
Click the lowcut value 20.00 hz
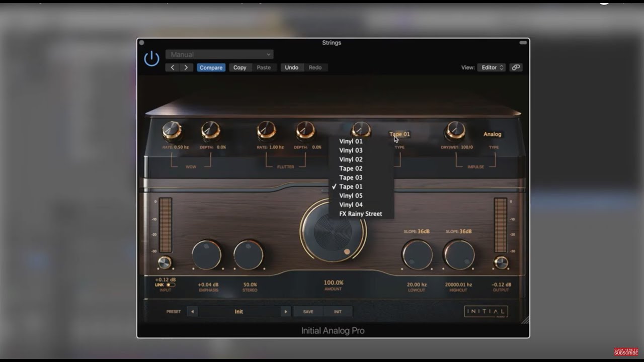point(417,285)
